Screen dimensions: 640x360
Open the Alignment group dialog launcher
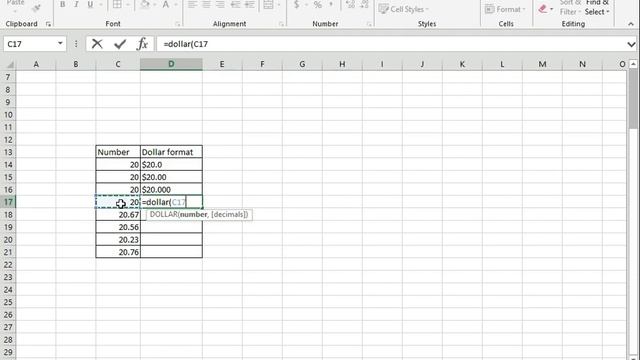[x=281, y=24]
